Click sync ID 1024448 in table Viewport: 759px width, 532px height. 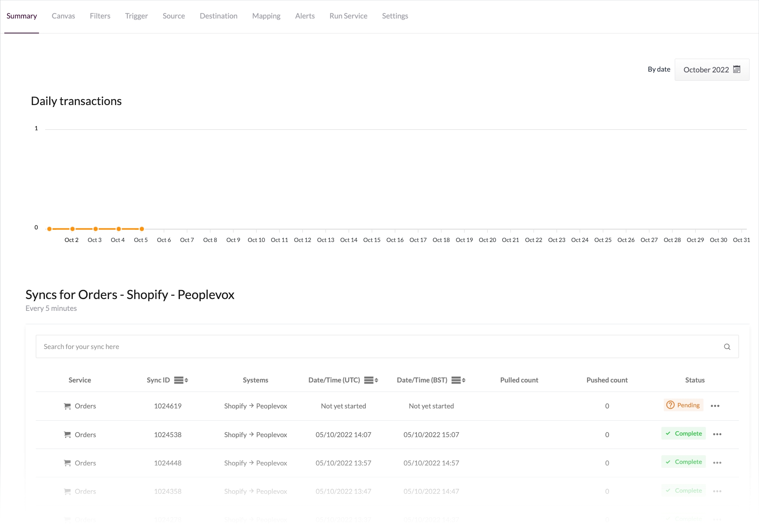(x=168, y=463)
